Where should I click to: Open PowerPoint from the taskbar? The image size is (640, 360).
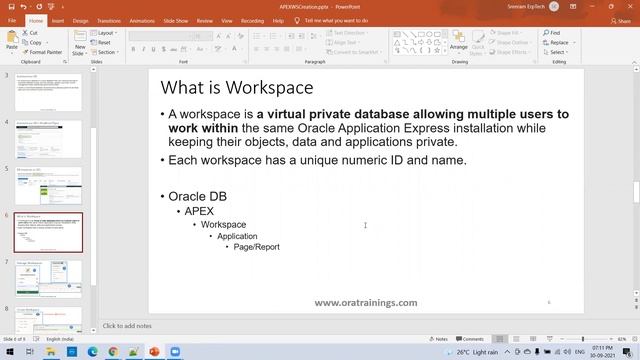[x=154, y=352]
